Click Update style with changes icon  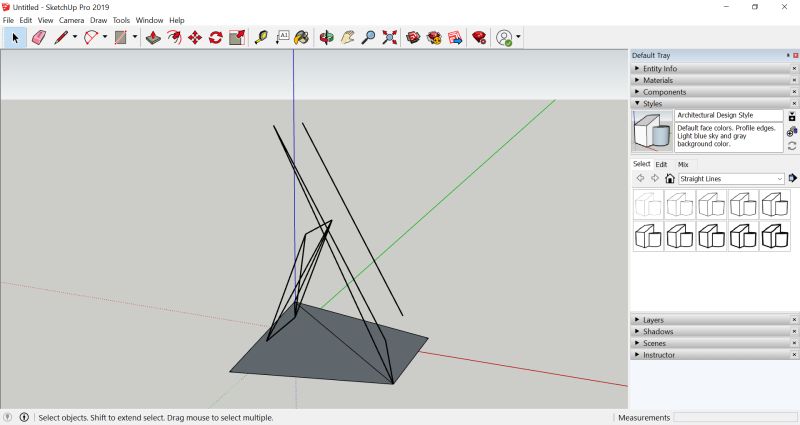pos(792,146)
